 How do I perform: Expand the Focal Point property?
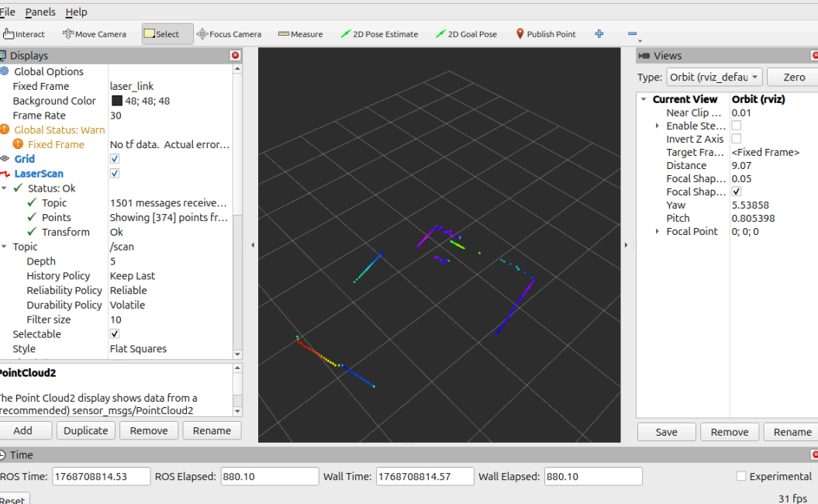(x=658, y=231)
